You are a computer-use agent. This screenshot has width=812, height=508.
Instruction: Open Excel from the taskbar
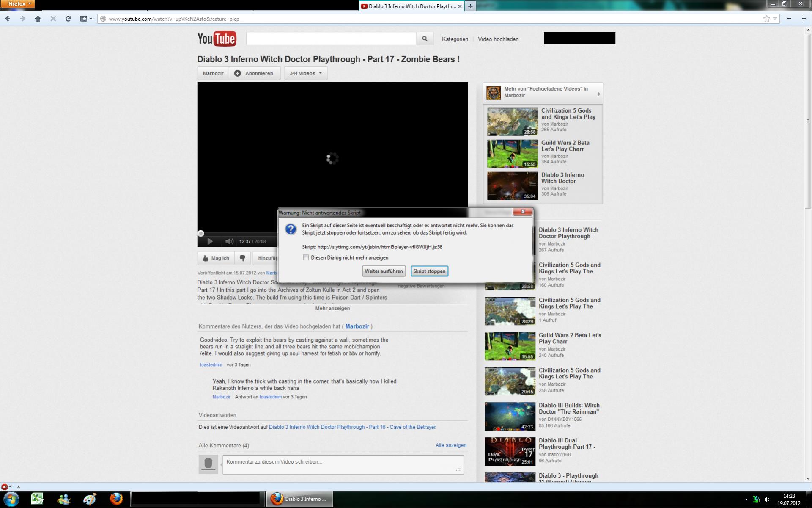pyautogui.click(x=37, y=499)
